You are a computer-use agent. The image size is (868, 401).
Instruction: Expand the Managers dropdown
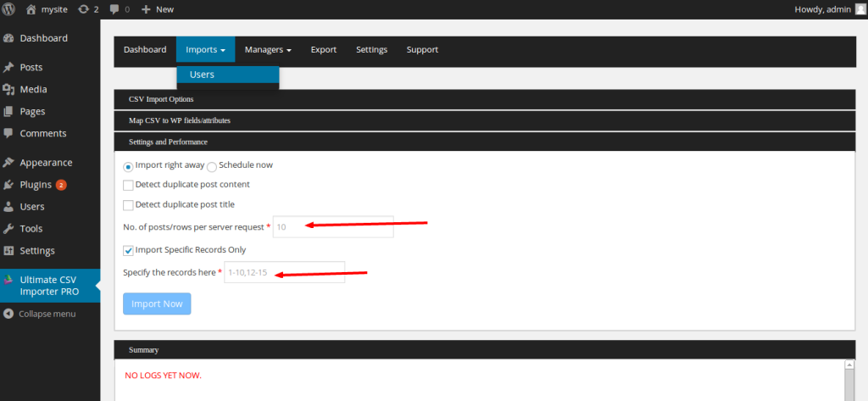coord(268,49)
